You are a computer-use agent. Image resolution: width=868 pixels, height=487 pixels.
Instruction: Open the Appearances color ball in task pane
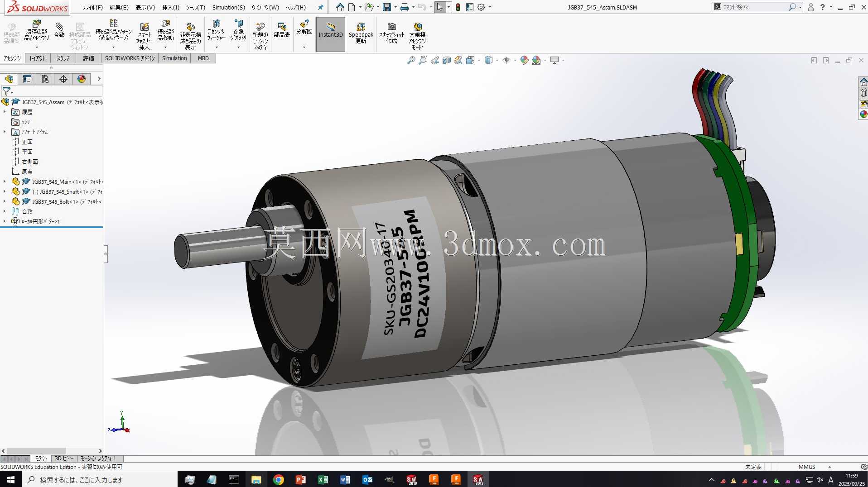(863, 115)
